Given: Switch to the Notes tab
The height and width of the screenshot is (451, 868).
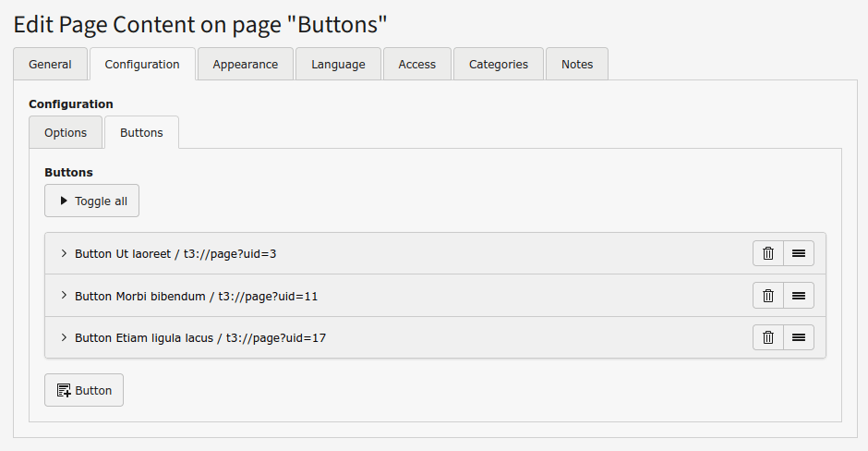Looking at the screenshot, I should tap(577, 65).
